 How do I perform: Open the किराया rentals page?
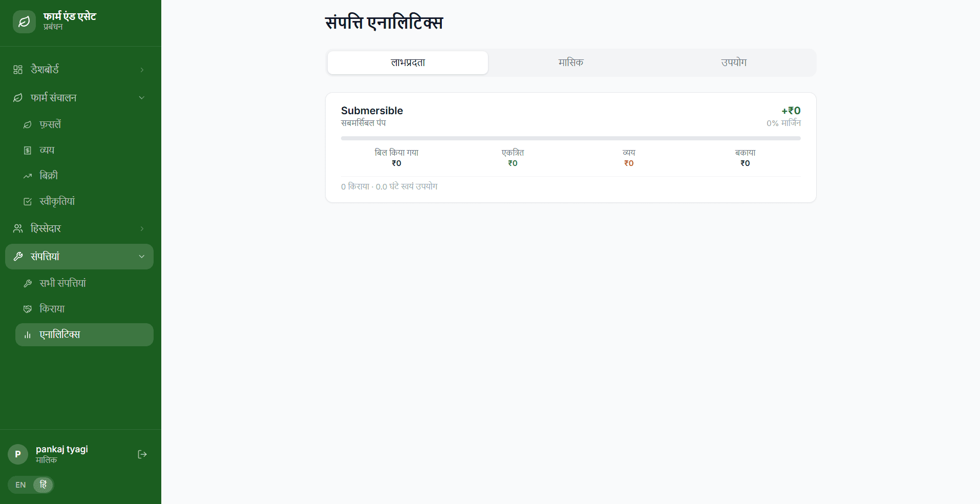[84, 309]
